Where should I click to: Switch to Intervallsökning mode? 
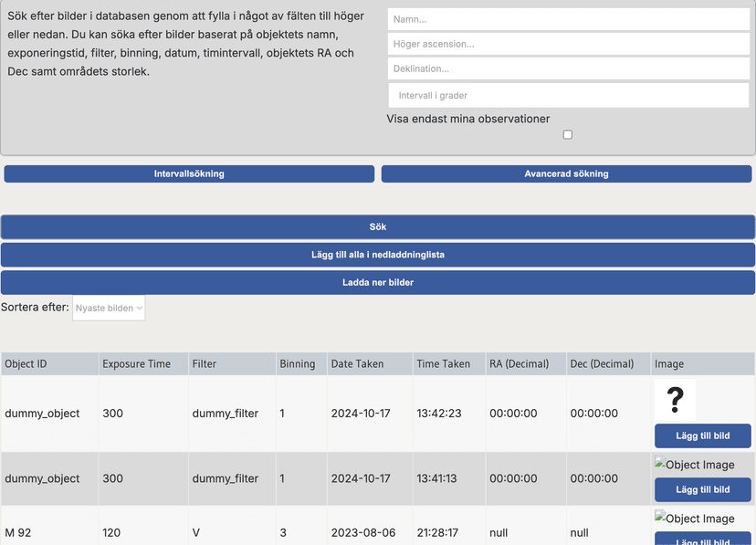point(189,173)
